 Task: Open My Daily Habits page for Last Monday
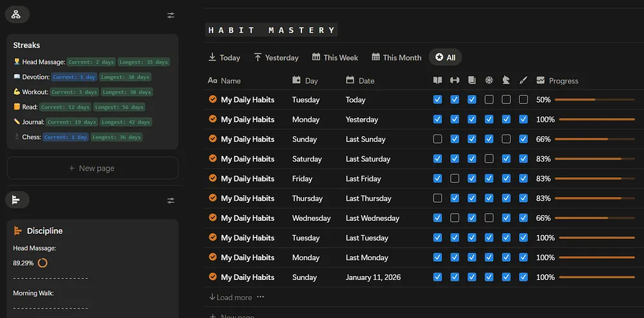(x=248, y=257)
